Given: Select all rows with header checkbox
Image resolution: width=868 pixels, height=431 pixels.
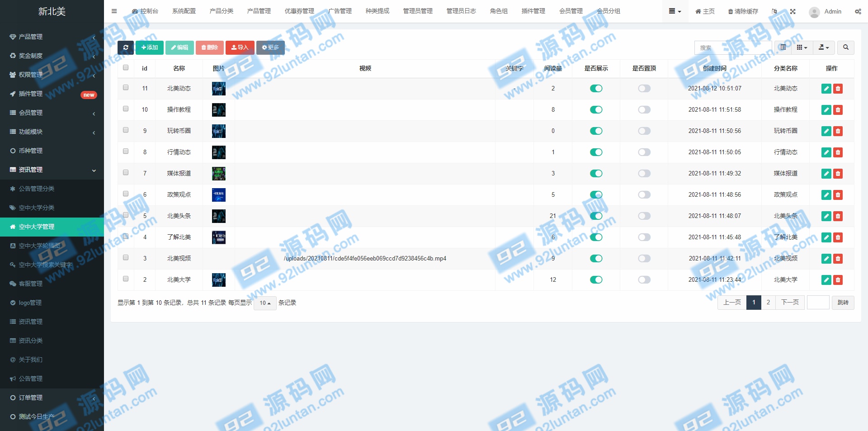Looking at the screenshot, I should tap(126, 67).
